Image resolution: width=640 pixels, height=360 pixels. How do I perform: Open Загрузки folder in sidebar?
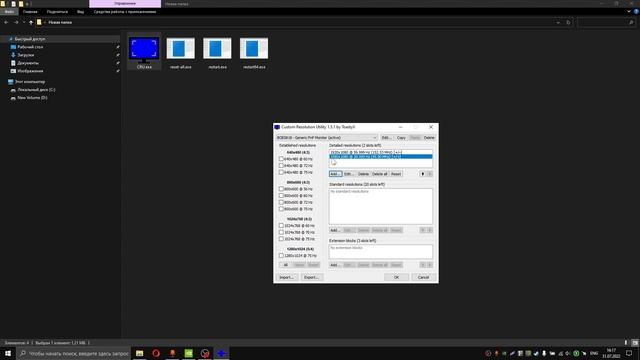click(25, 55)
